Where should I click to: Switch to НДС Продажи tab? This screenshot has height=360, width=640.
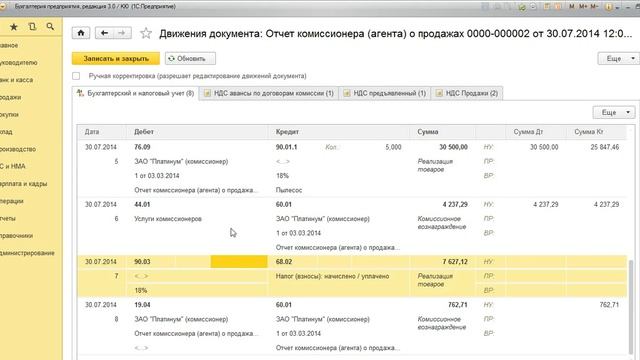pos(467,93)
